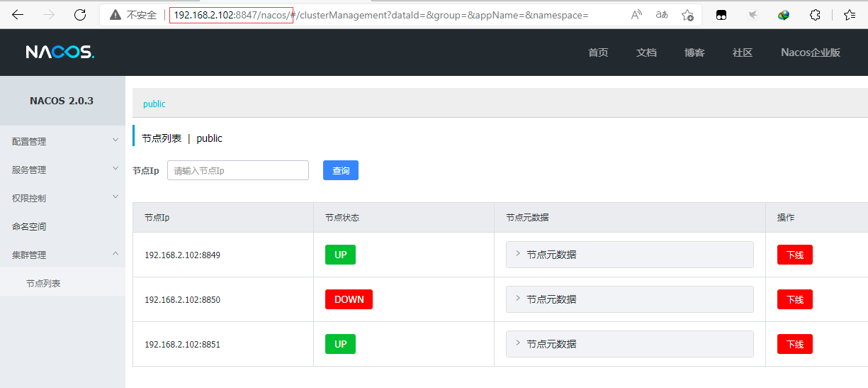Click the Read Aloud icon in address bar
868x388 pixels.
coord(636,15)
